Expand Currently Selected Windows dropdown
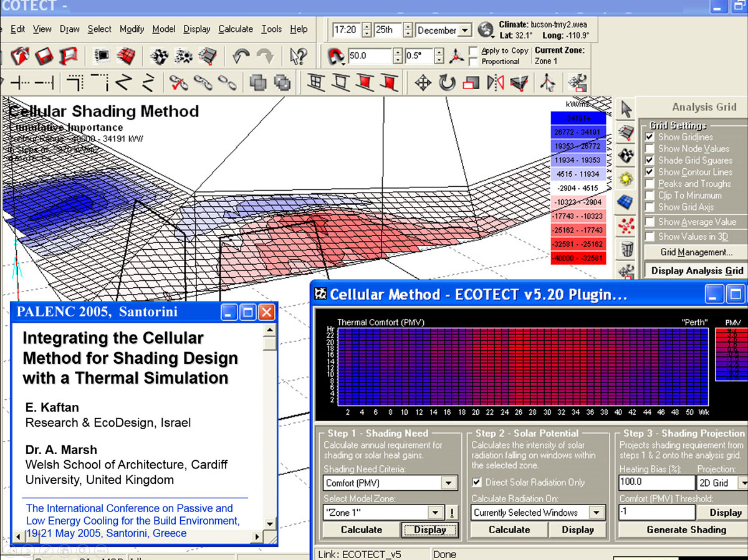The image size is (748, 560). coord(596,513)
